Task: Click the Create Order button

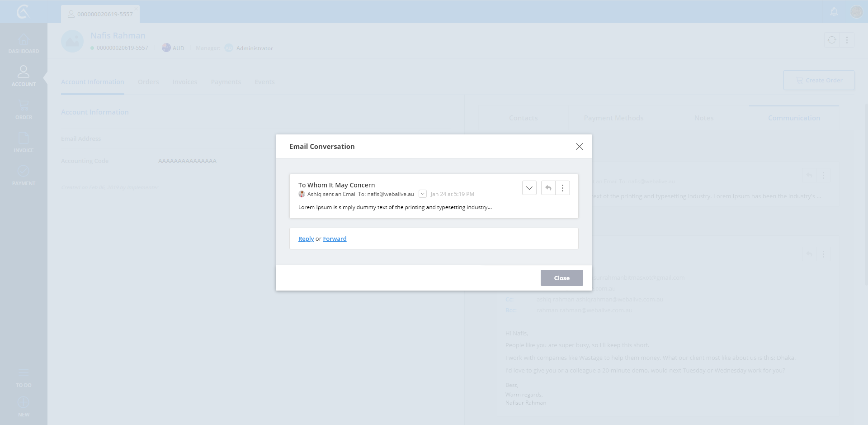Action: point(818,80)
